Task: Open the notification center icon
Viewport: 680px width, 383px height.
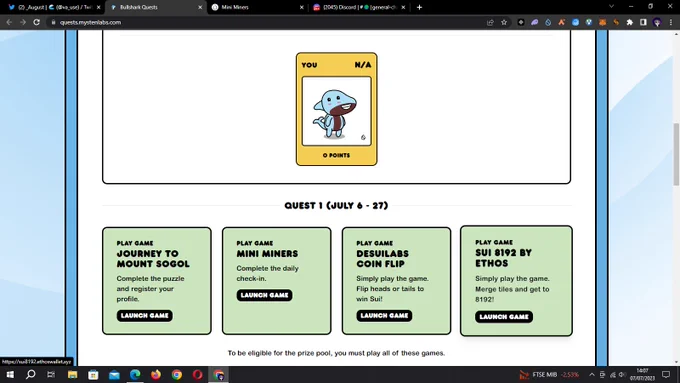Action: (x=666, y=374)
